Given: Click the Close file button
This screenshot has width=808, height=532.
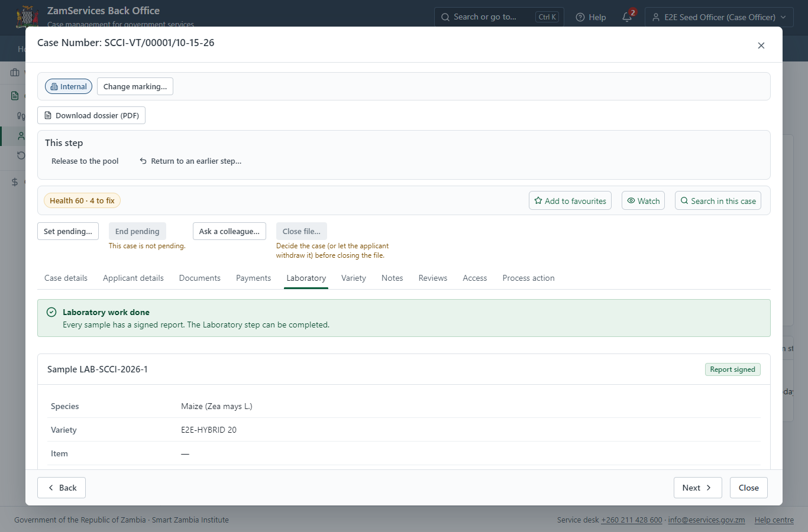Looking at the screenshot, I should point(302,231).
